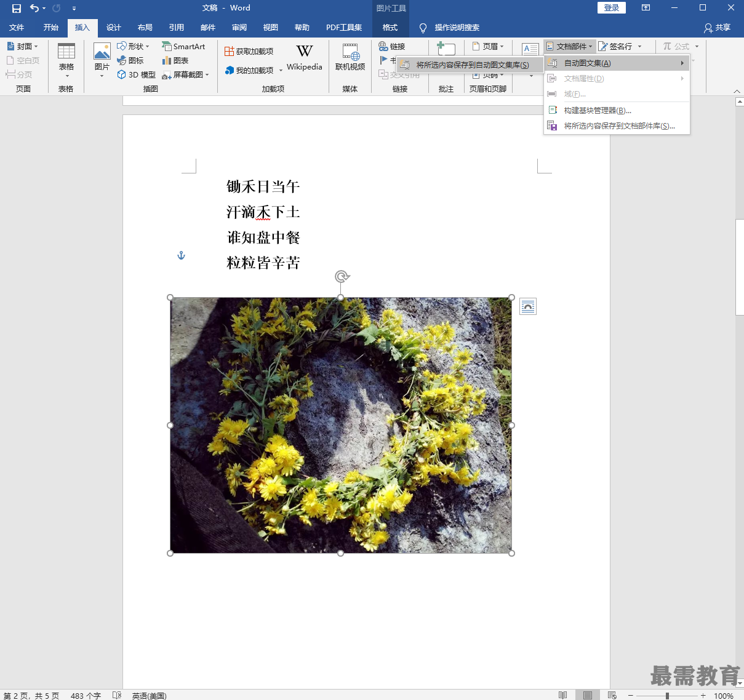Open the 页眉 header dropdown
This screenshot has width=744, height=700.
(x=488, y=46)
